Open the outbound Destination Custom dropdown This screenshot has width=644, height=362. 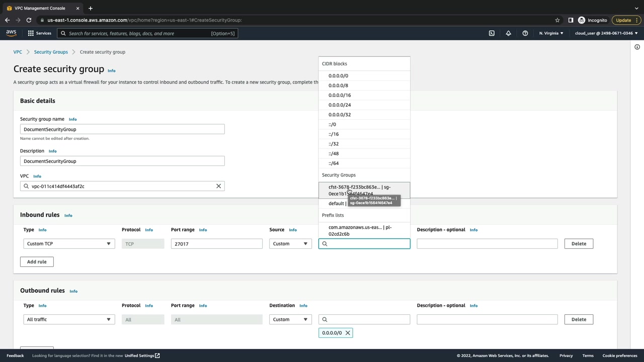click(x=290, y=320)
